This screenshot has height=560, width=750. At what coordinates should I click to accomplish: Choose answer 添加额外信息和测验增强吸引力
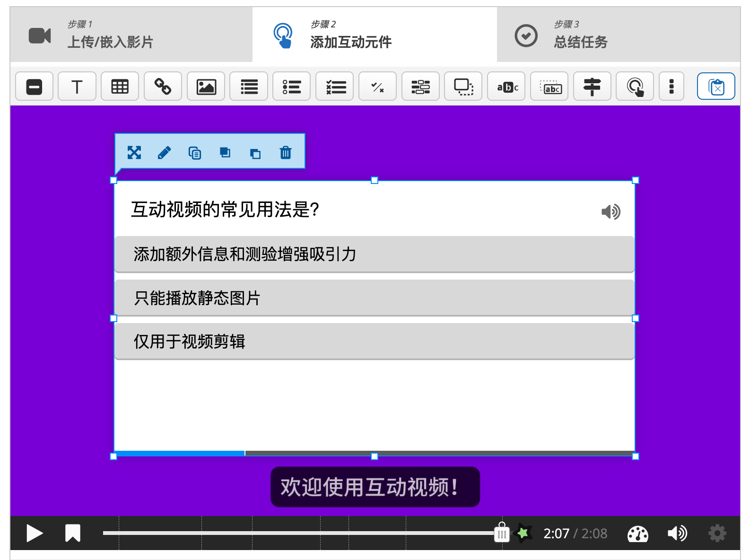point(375,254)
